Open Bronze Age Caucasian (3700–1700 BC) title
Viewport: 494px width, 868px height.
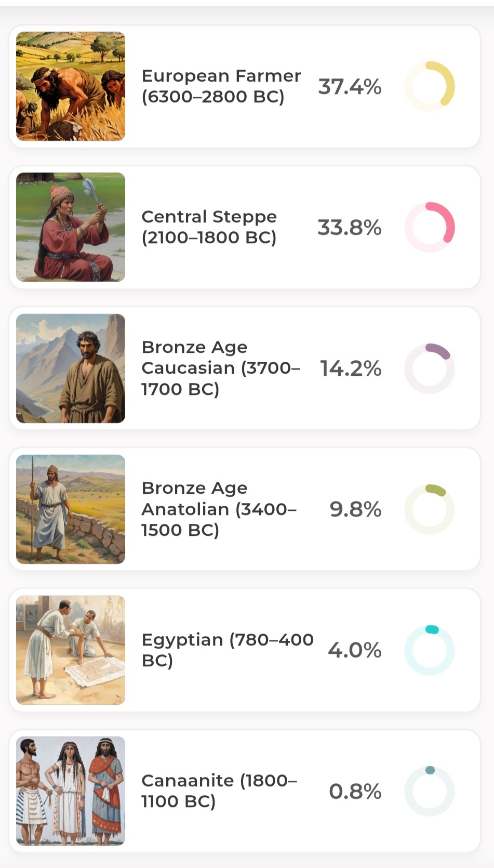pyautogui.click(x=220, y=368)
